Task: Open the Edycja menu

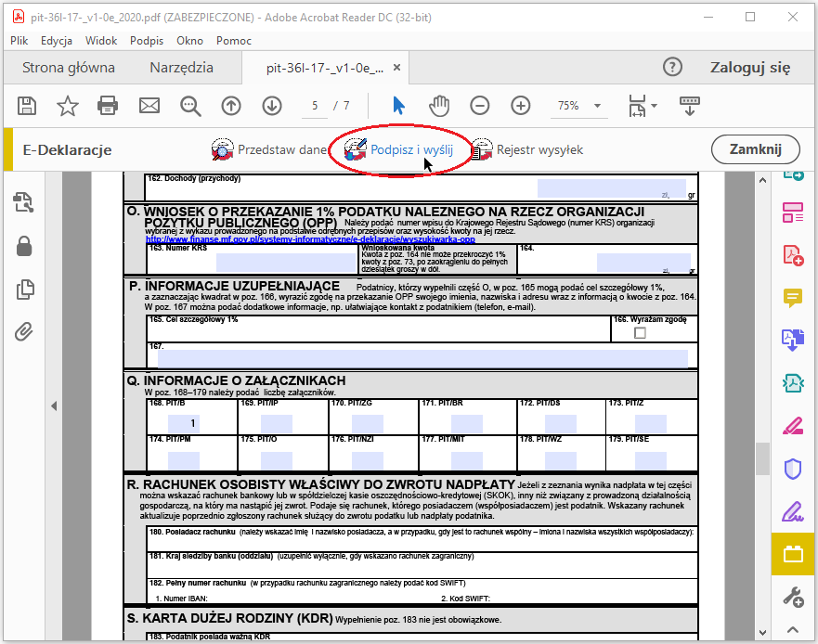Action: pos(57,41)
